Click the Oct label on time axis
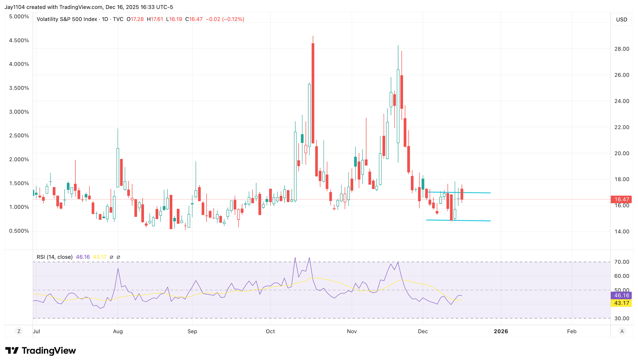638x364 pixels. pos(270,331)
